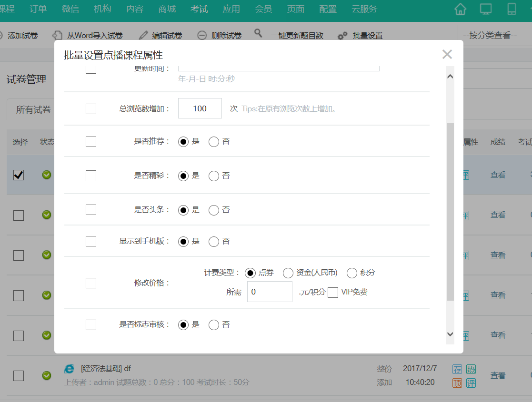Screen dimensions: 532x402
Task: Click green status icon in 经济法基础 row
Action: click(47, 375)
